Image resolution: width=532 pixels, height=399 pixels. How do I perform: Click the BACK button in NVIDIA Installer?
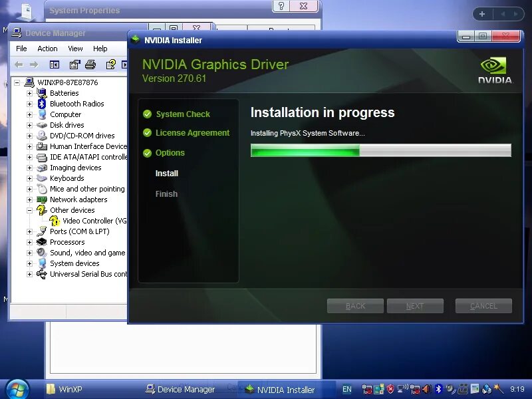coord(355,306)
